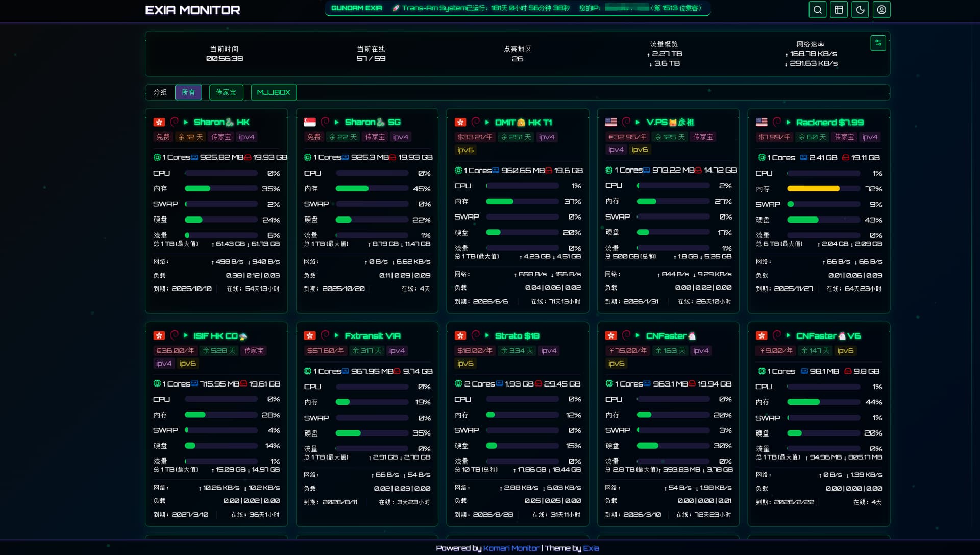Expand the Fxtransit VIA status arrow
This screenshot has height=555, width=980.
337,336
